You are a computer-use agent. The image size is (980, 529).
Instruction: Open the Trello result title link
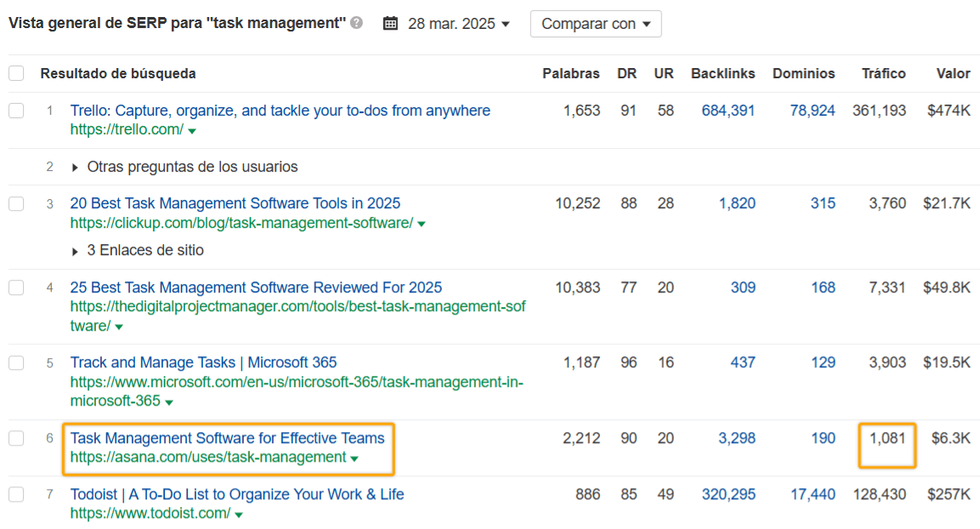[280, 110]
